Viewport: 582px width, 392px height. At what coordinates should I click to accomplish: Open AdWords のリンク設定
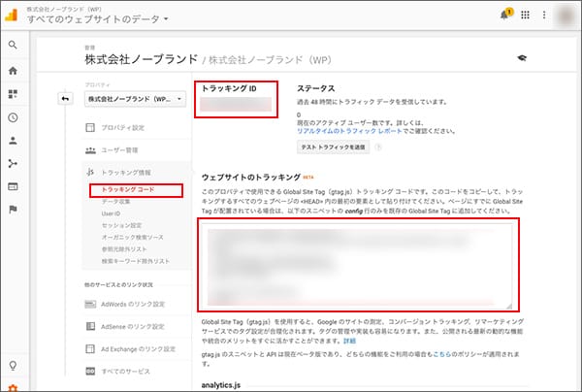(133, 305)
